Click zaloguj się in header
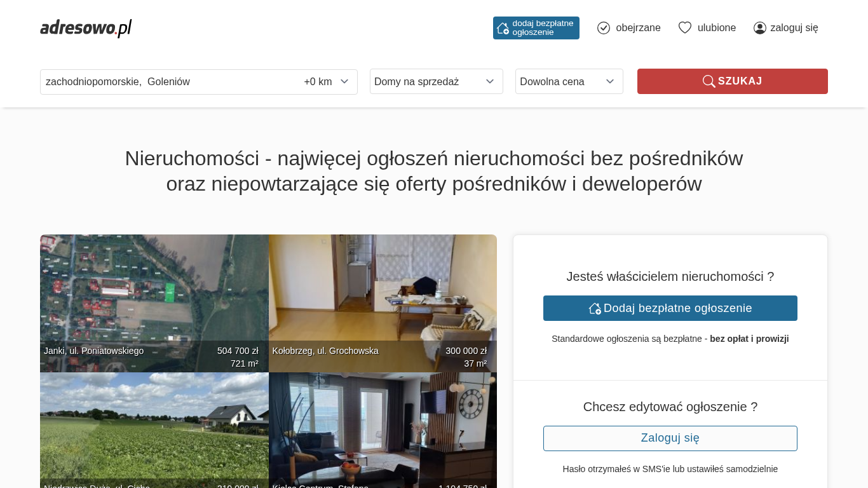868x488 pixels. pyautogui.click(x=794, y=28)
